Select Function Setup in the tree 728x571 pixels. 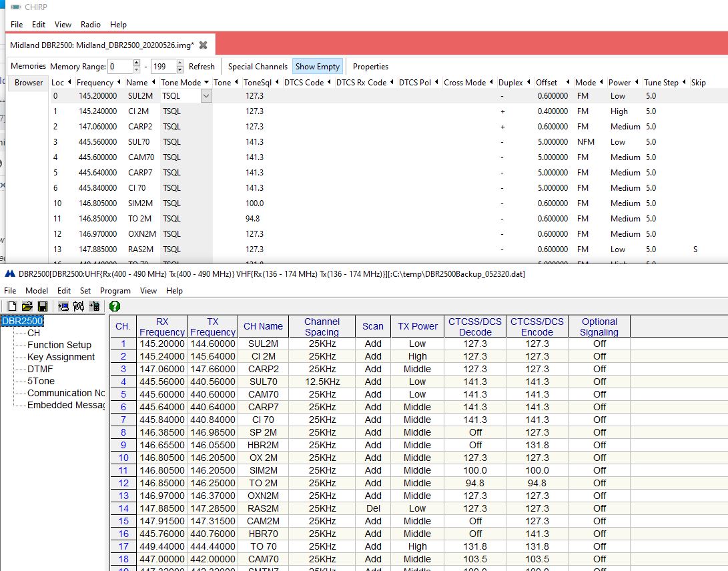pyautogui.click(x=59, y=345)
